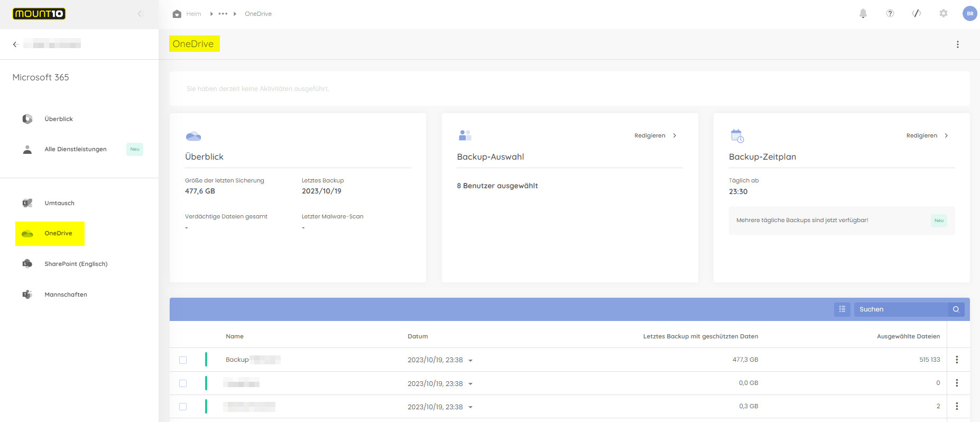Check the checkbox in the third table row
Viewport: 980px width, 422px height.
[x=183, y=407]
